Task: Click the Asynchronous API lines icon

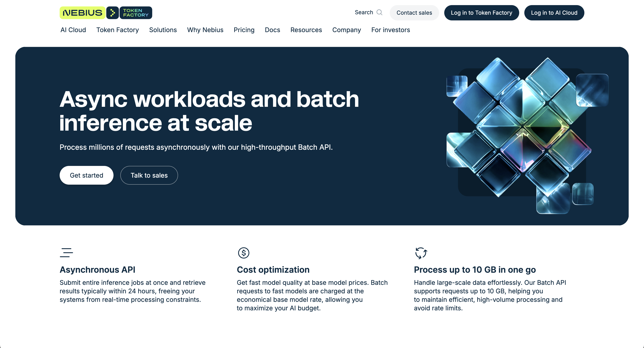Action: click(66, 252)
